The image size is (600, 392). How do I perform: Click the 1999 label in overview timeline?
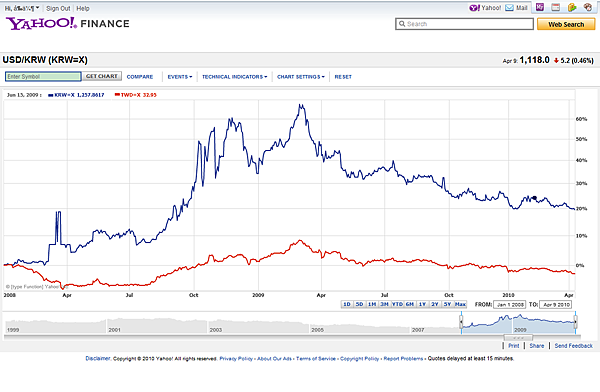[13, 330]
